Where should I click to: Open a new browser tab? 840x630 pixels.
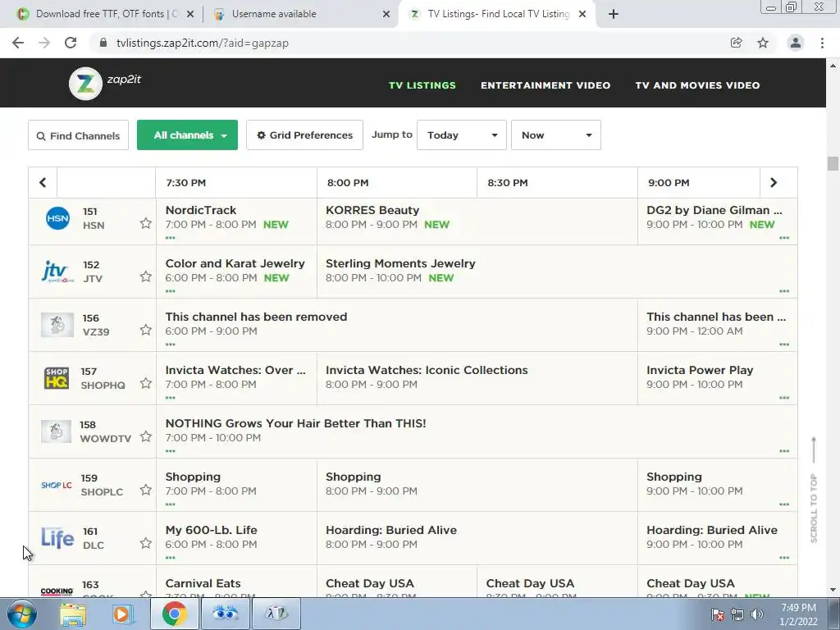click(x=614, y=15)
